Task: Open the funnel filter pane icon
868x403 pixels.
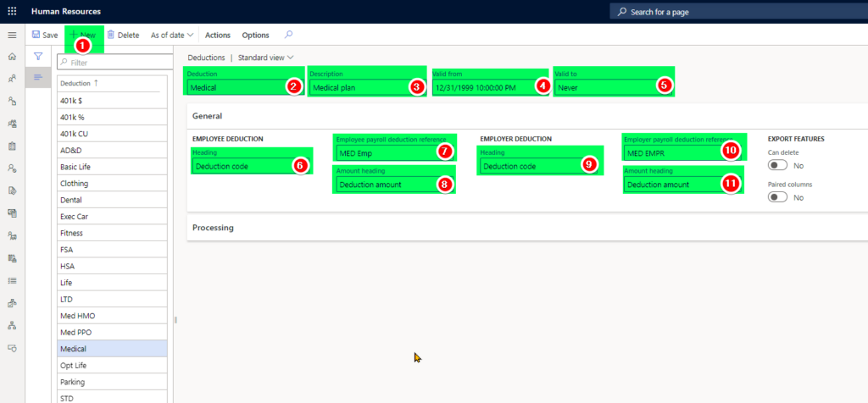Action: 38,56
